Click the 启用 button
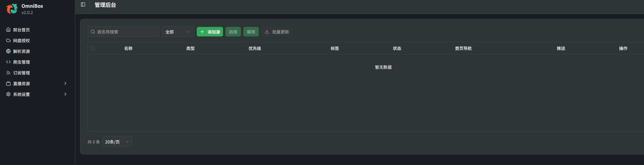This screenshot has height=165, width=644. click(x=233, y=32)
